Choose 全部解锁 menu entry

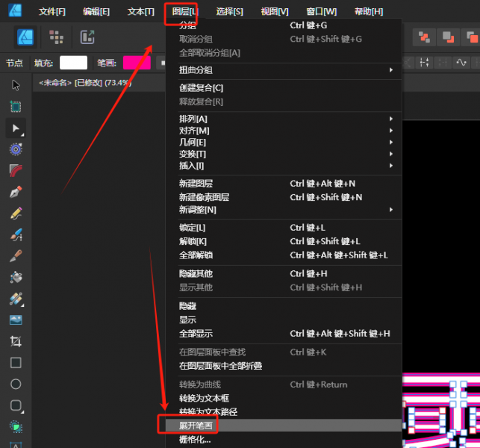(x=284, y=255)
